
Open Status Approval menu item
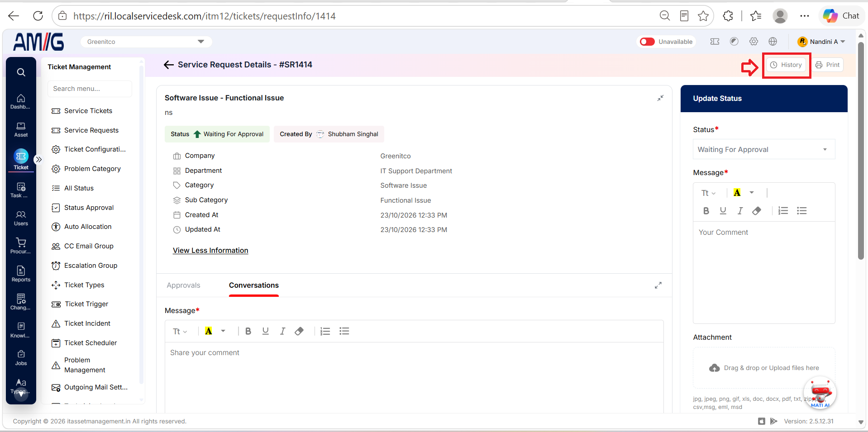pos(89,208)
